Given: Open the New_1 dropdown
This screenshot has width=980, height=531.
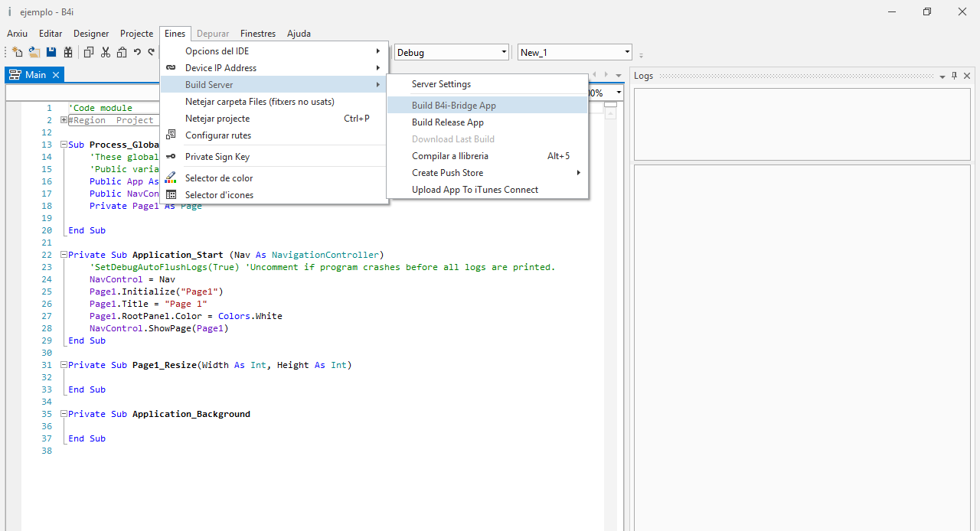Looking at the screenshot, I should [x=627, y=53].
